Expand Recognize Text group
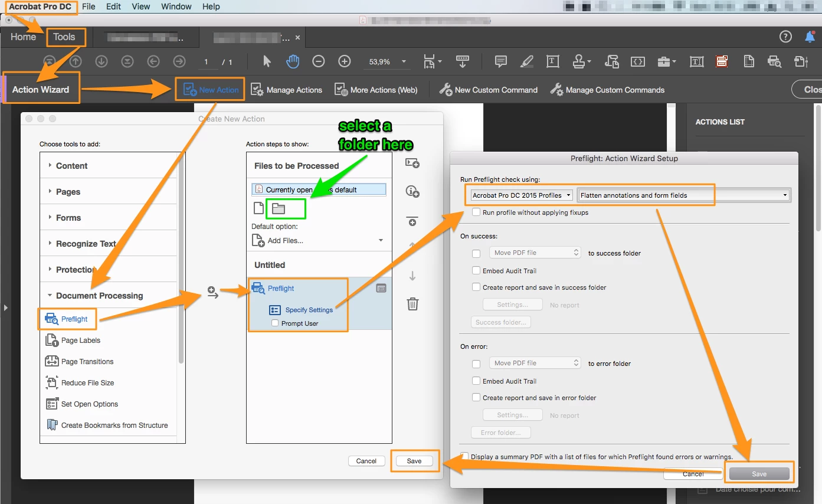 tap(50, 244)
